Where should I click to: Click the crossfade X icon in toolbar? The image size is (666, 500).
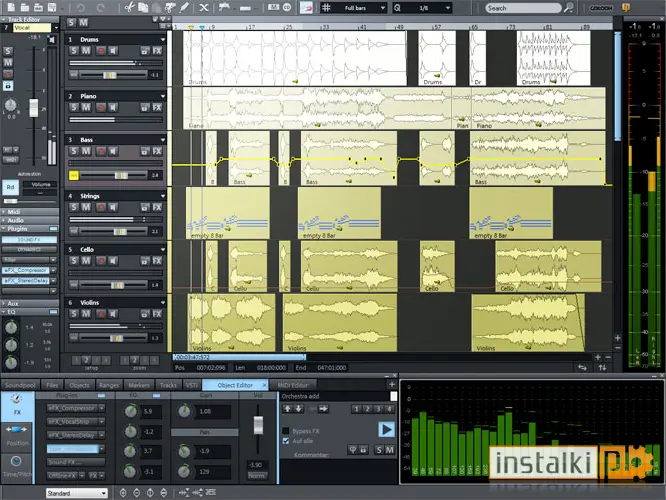click(x=204, y=8)
